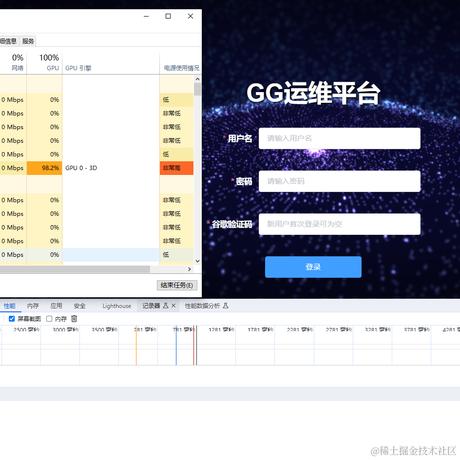Viewport: 460px width, 460px height.
Task: Click the Task Manager horizontal scrollbar thumb
Action: pyautogui.click(x=75, y=269)
